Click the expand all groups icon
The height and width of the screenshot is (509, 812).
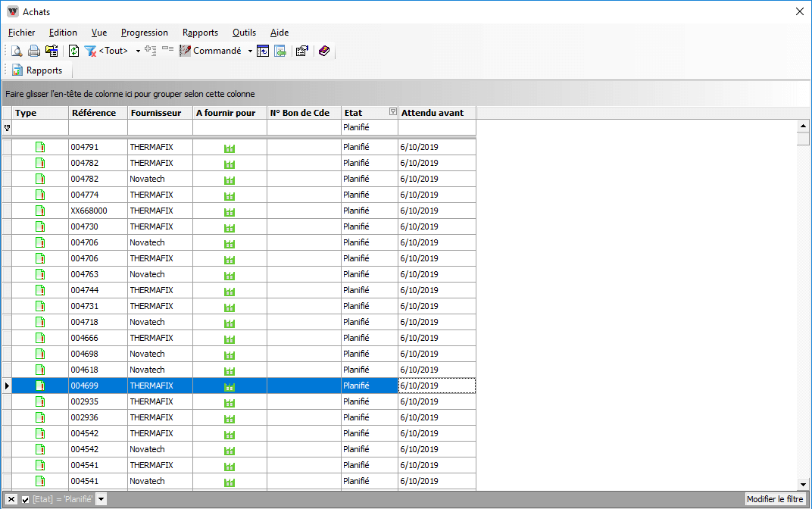(x=150, y=51)
